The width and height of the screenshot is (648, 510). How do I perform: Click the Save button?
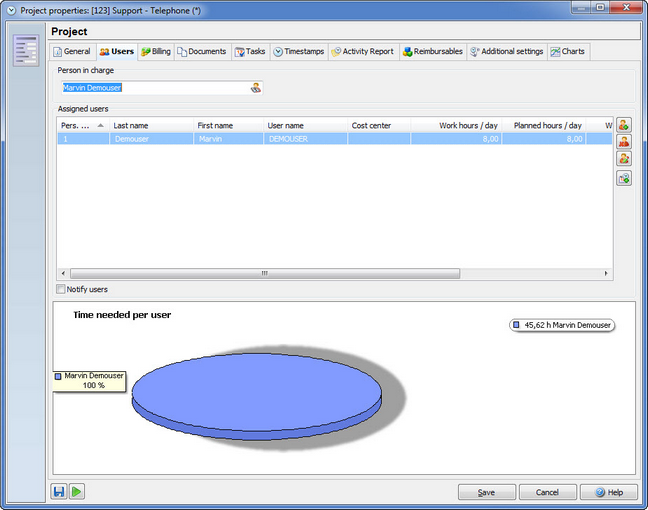(486, 492)
